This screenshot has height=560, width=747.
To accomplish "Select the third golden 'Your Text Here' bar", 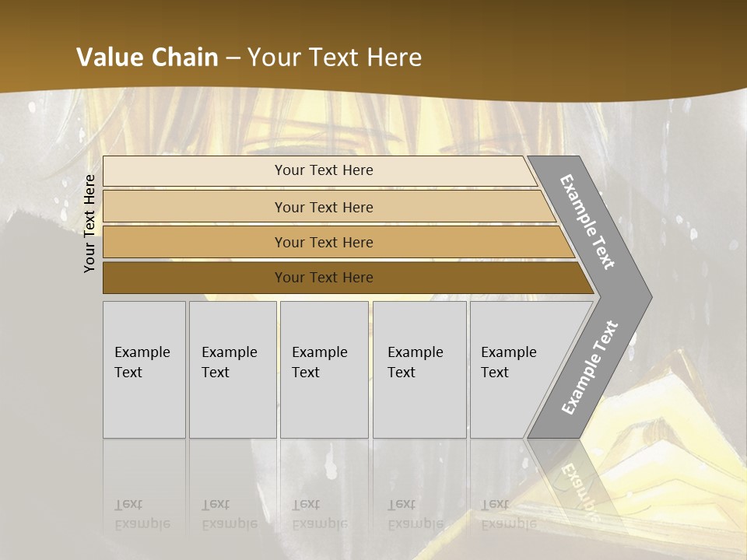I will (x=338, y=242).
